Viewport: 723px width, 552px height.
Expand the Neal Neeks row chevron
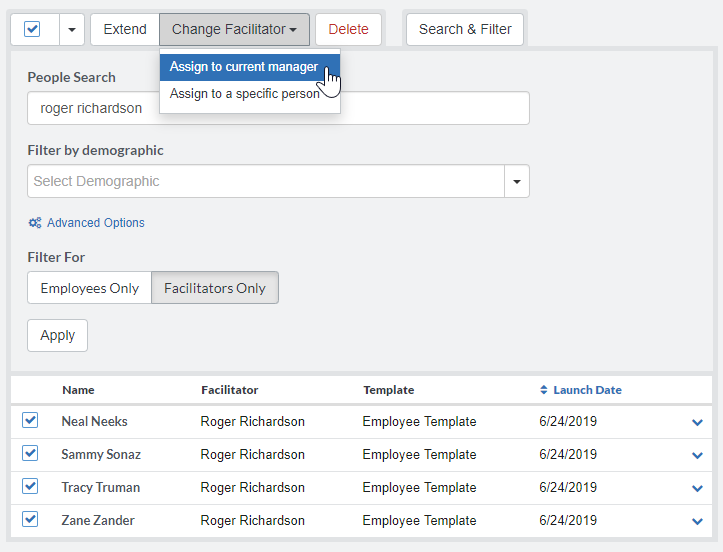[697, 422]
